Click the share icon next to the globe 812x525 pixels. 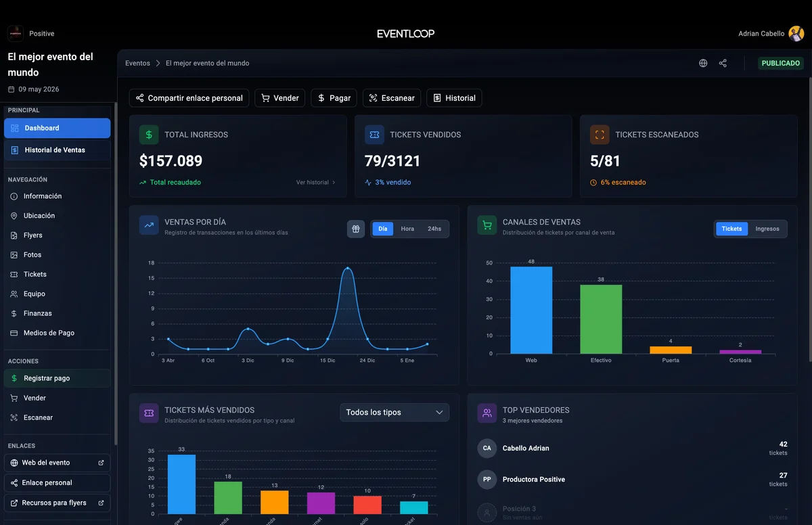coord(723,63)
